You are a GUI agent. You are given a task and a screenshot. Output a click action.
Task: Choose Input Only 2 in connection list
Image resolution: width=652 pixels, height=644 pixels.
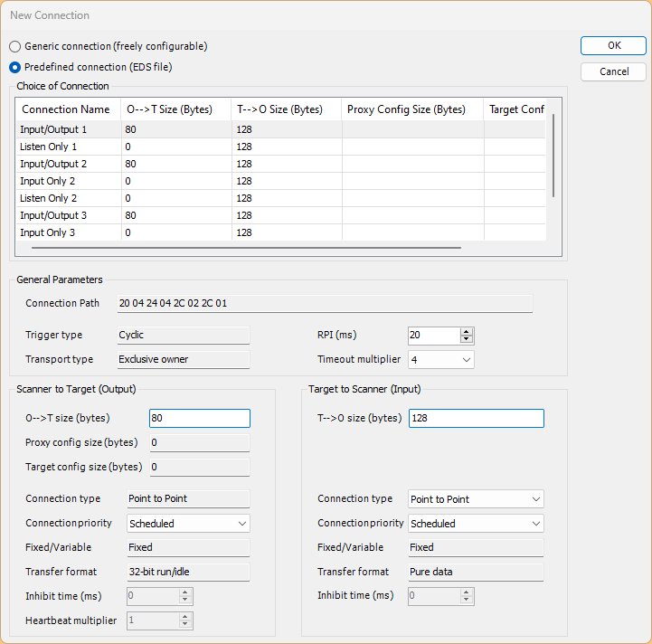tap(48, 181)
